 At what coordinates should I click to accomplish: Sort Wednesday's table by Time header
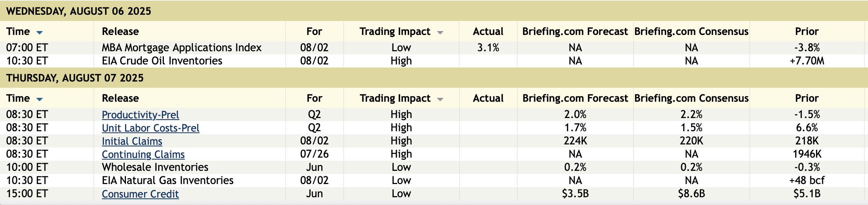(x=18, y=31)
